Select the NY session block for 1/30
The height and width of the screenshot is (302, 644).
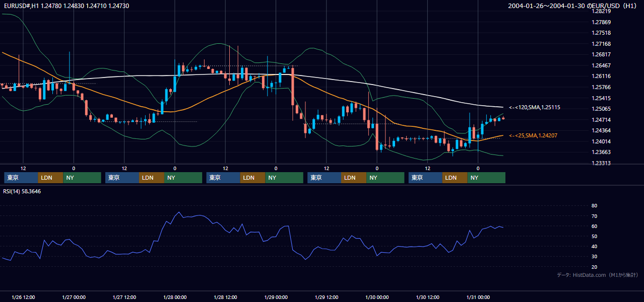click(487, 178)
